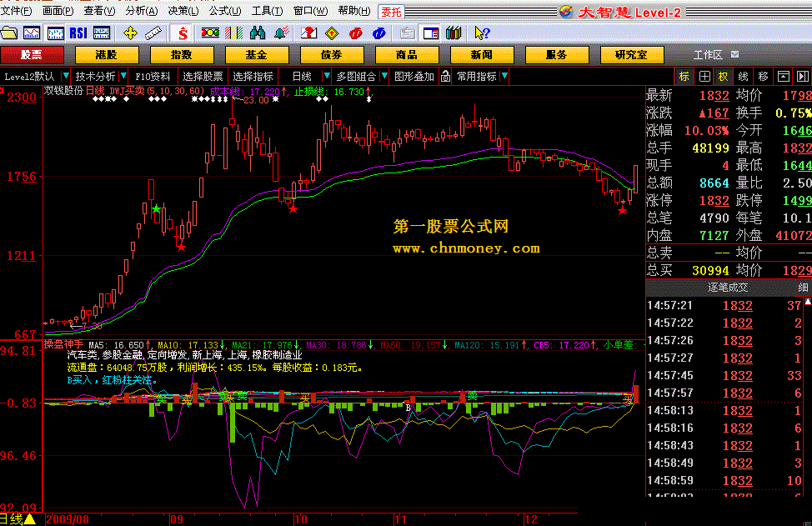Toggle the 线 drawing line button
The height and width of the screenshot is (526, 812).
[x=743, y=77]
